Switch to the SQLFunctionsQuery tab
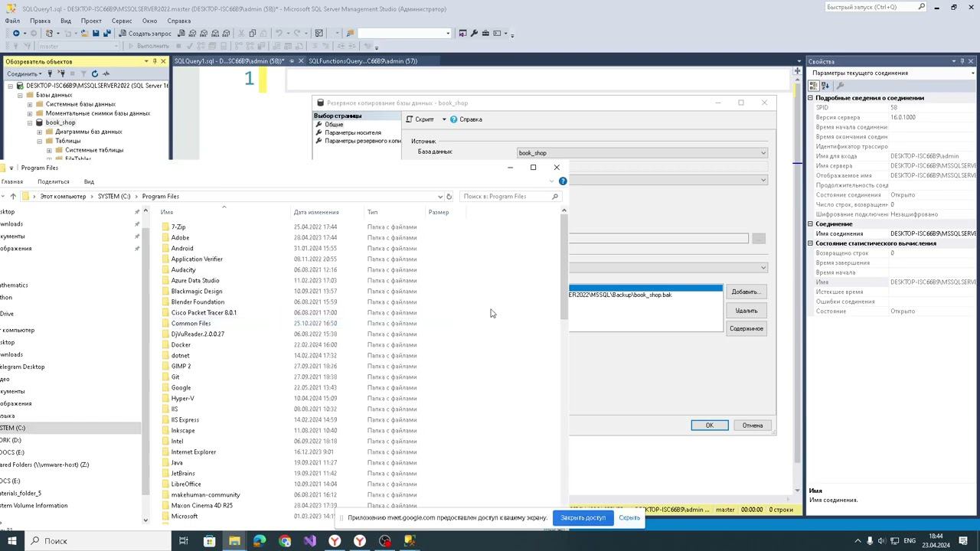Image resolution: width=980 pixels, height=551 pixels. (362, 61)
